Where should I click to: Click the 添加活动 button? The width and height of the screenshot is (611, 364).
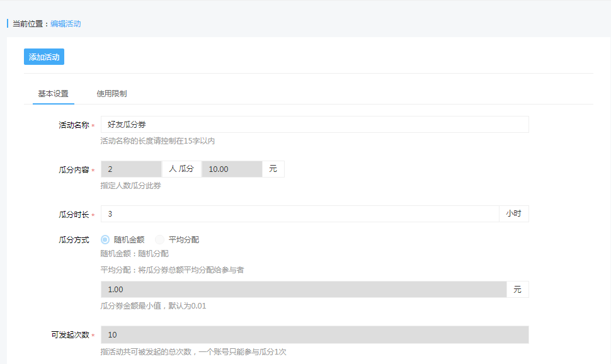44,57
